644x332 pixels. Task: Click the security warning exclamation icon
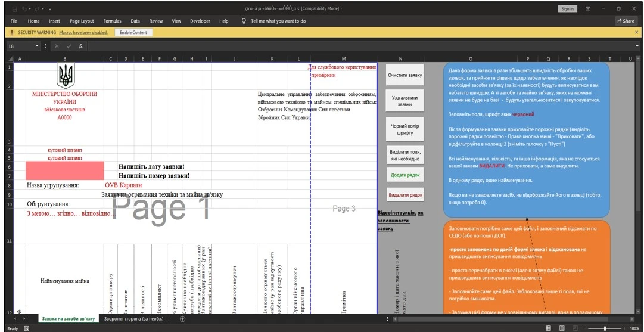tap(13, 32)
